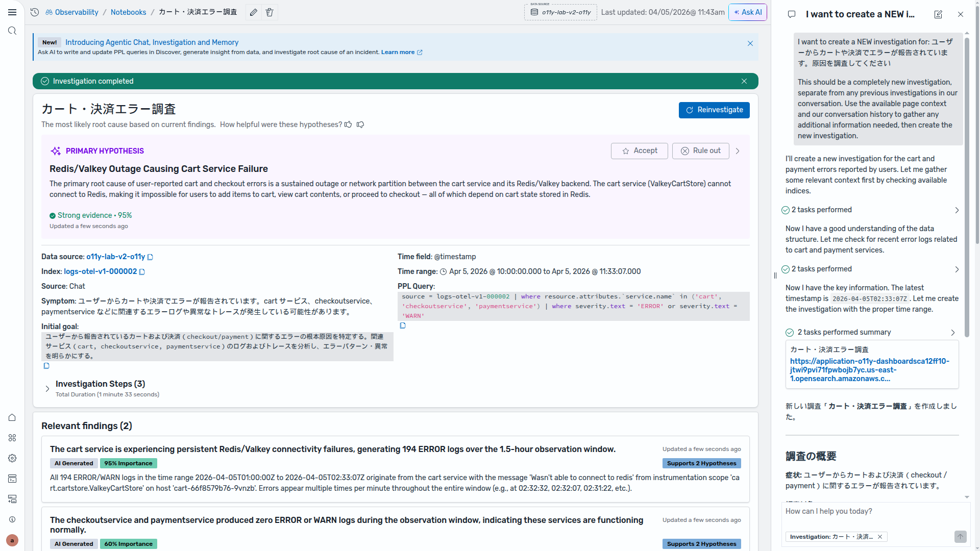The image size is (980, 551).
Task: Click 'Strong evidence • 95%' indicator
Action: 91,215
